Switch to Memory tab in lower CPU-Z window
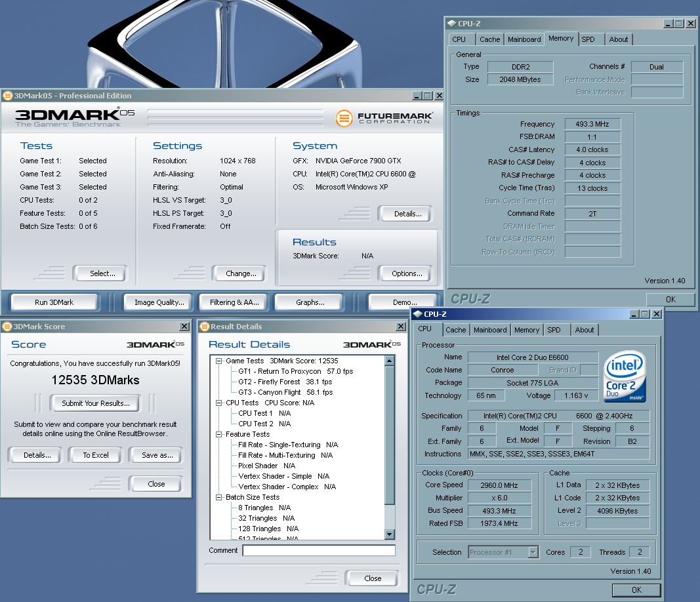 pos(527,330)
